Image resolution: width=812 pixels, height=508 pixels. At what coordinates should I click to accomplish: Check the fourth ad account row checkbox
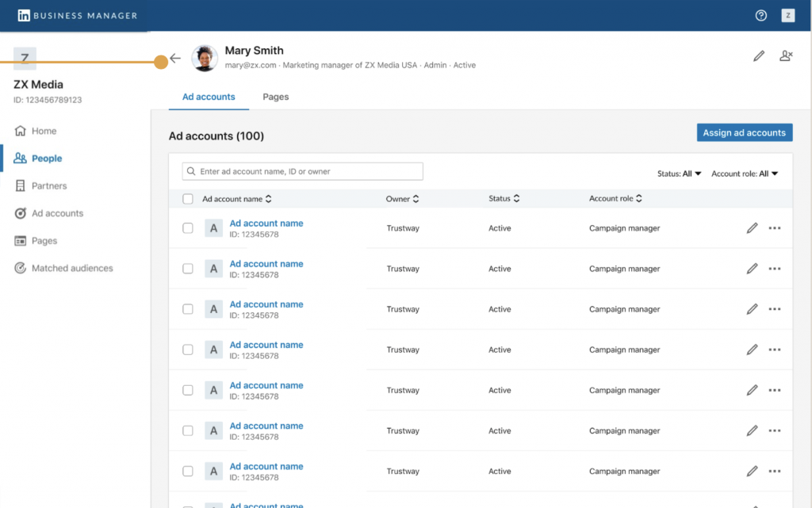(188, 349)
